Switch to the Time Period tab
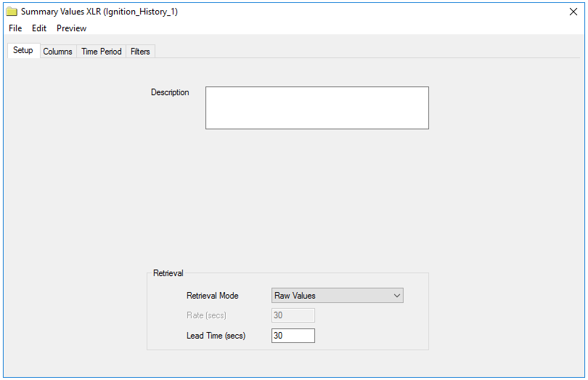Viewport: 588px width, 380px height. (101, 52)
